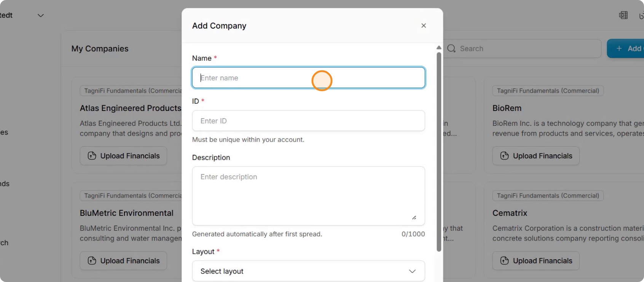Click the 'Generated automatically after first spread' note
Screen dimensions: 644x282
(257, 234)
